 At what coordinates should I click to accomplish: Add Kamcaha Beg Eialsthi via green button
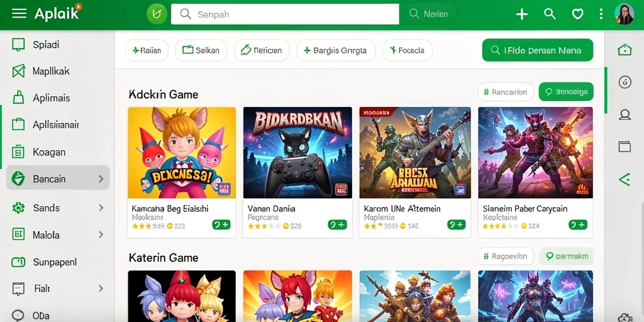(x=221, y=225)
